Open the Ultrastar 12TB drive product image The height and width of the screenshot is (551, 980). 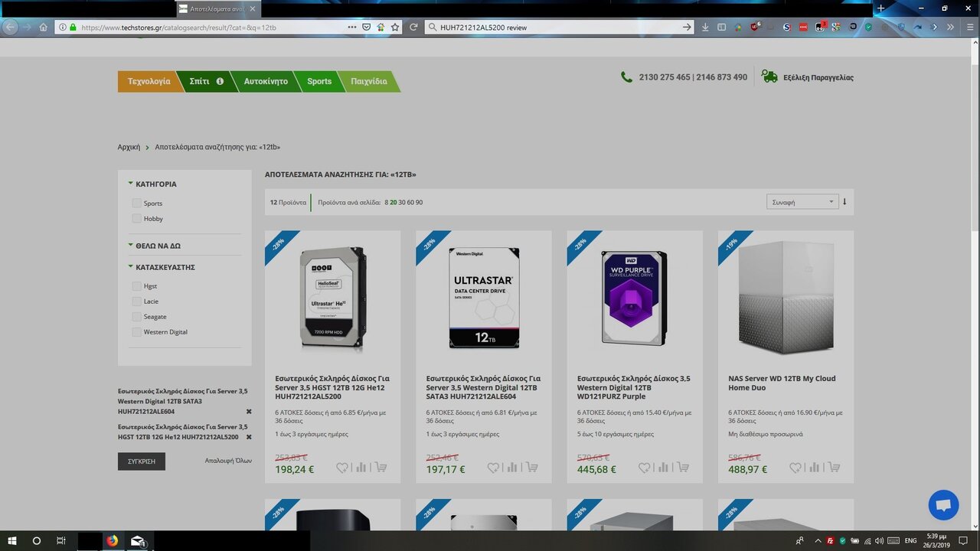point(484,298)
